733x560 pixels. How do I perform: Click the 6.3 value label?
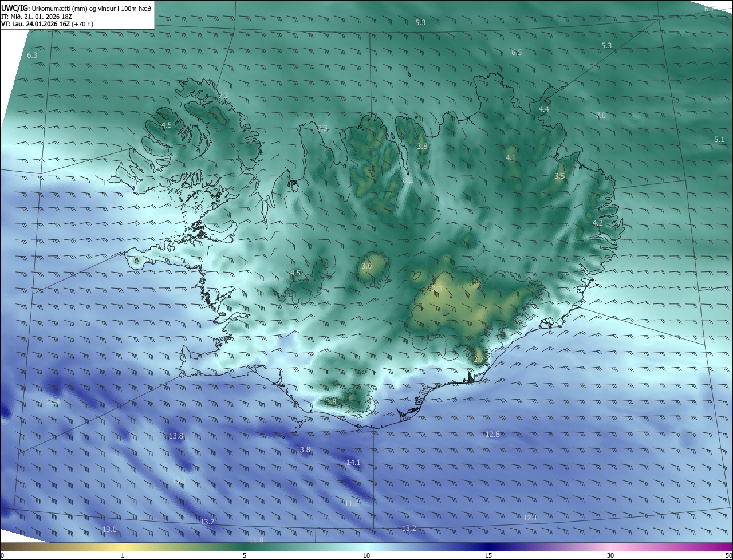(32, 56)
